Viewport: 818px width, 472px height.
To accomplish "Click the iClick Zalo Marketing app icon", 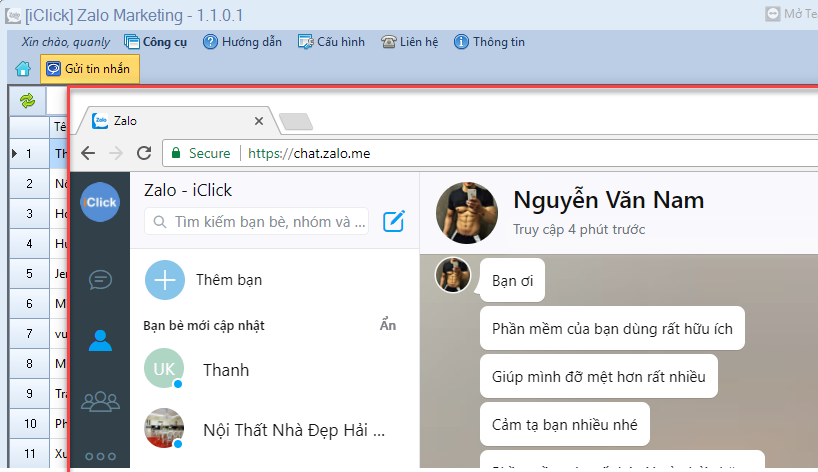I will point(13,16).
